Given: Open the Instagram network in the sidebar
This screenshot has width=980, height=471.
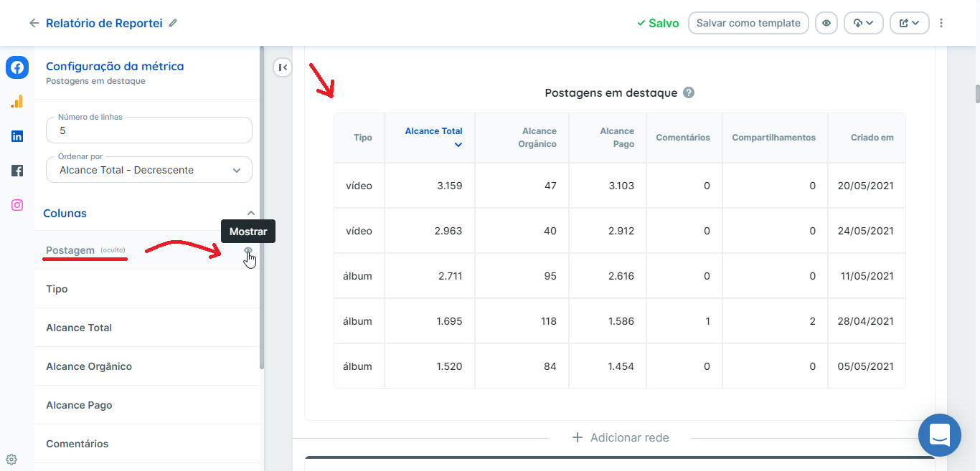Looking at the screenshot, I should pos(17,204).
